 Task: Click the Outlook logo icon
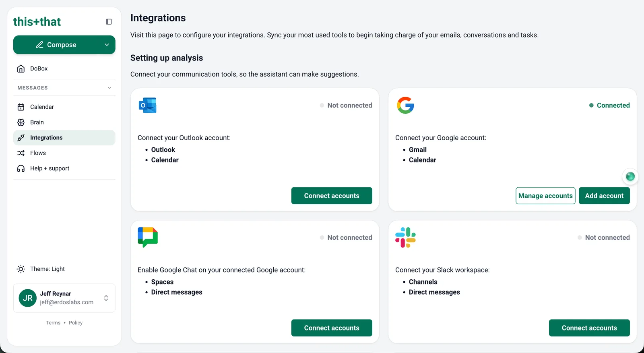pos(147,105)
